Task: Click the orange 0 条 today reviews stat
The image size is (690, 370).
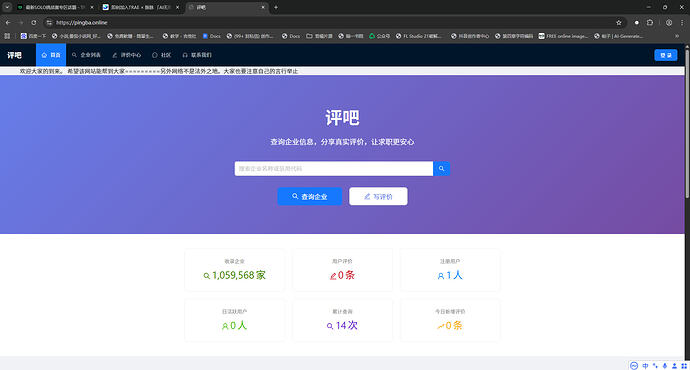Action: pos(450,320)
